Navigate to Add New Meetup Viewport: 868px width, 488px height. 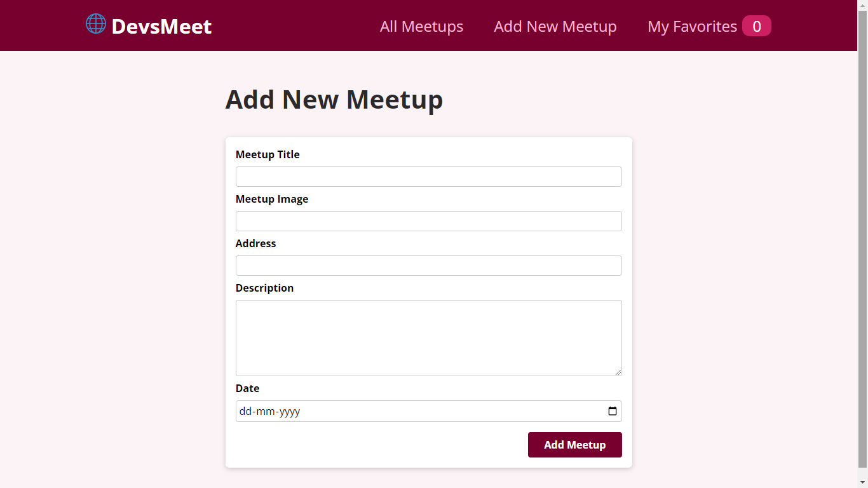click(x=555, y=26)
